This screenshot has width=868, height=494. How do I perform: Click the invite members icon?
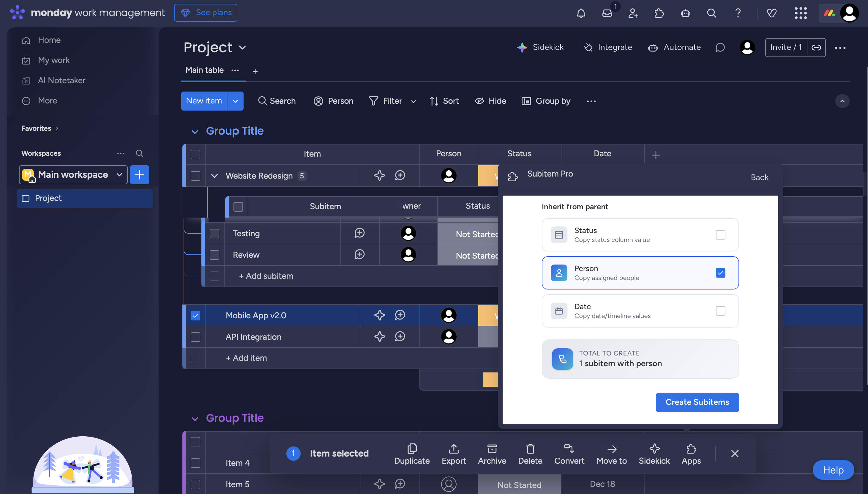coord(633,13)
